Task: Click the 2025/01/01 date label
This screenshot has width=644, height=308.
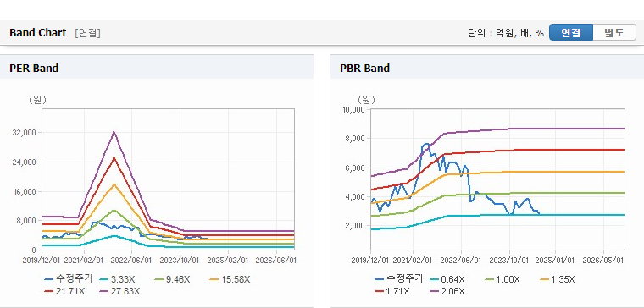Action: 555,261
